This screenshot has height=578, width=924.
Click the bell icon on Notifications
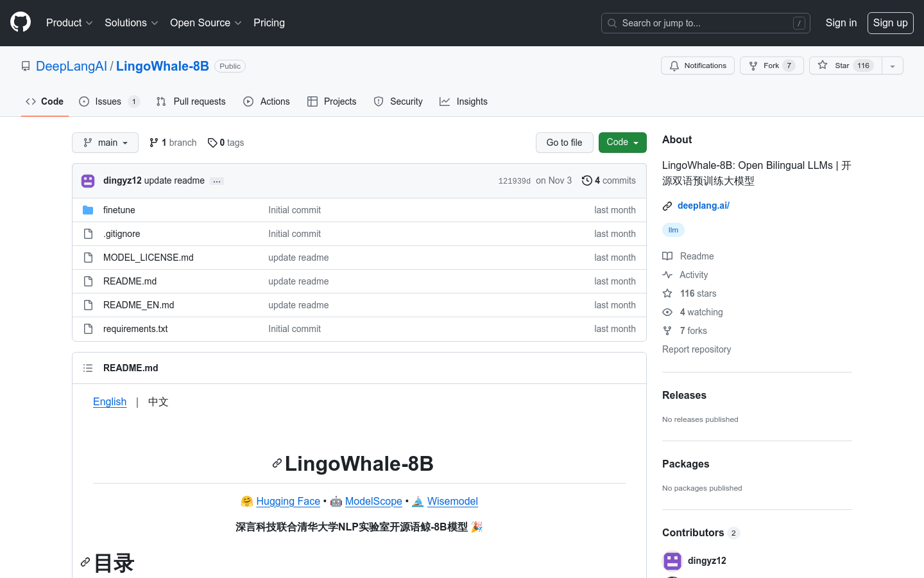click(x=674, y=66)
